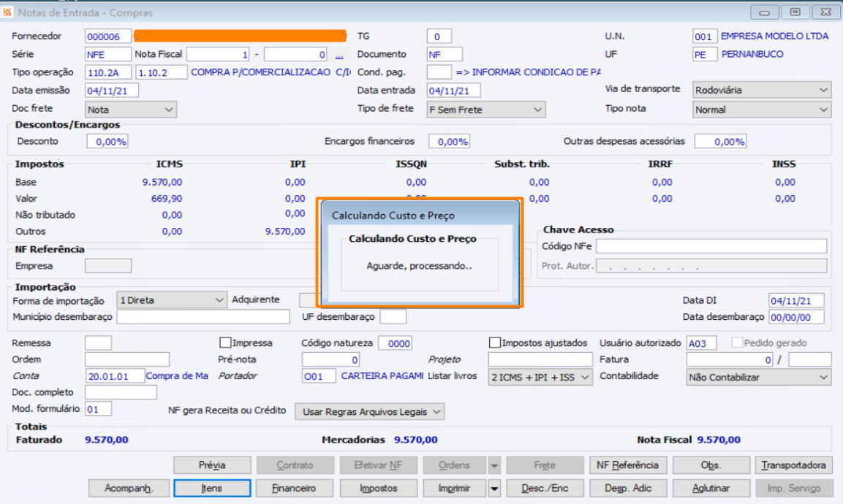Open the Transportadora button
The height and width of the screenshot is (504, 843).
tap(793, 465)
